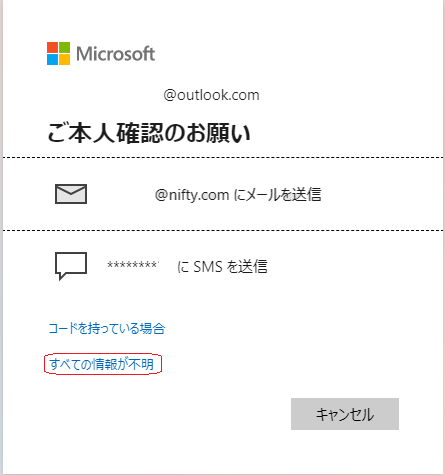Click the dashed divider below the email option
This screenshot has height=475, width=445.
click(223, 230)
